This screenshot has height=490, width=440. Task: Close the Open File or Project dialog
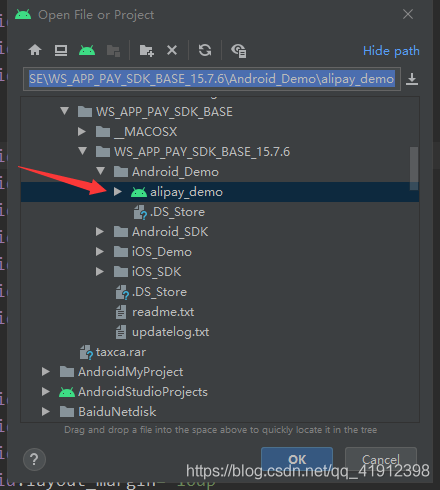point(408,14)
